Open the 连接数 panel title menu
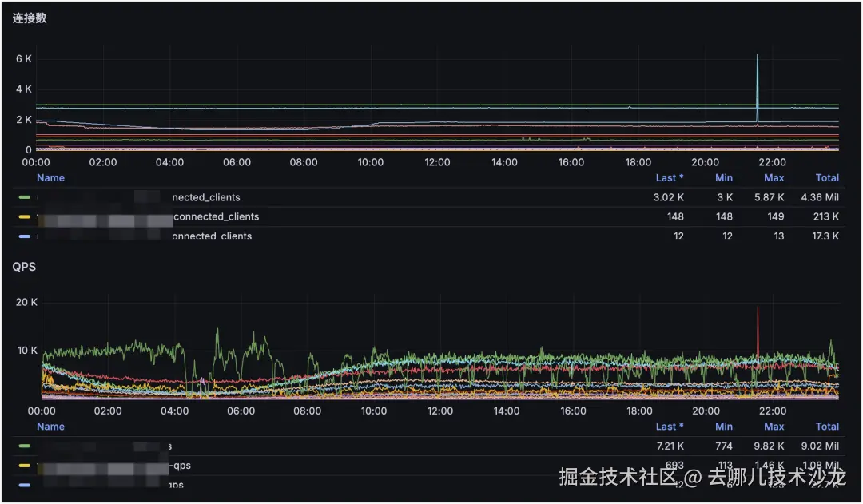 tap(30, 18)
